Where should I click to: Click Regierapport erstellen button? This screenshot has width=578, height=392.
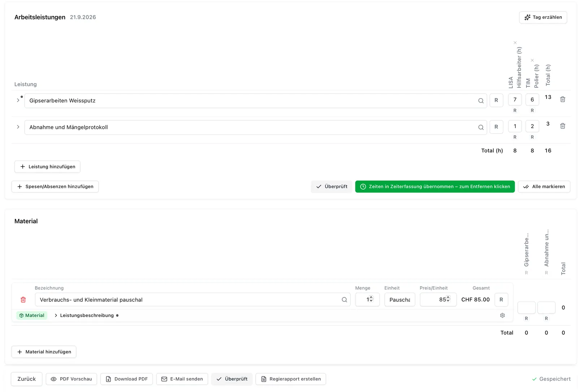click(x=291, y=379)
